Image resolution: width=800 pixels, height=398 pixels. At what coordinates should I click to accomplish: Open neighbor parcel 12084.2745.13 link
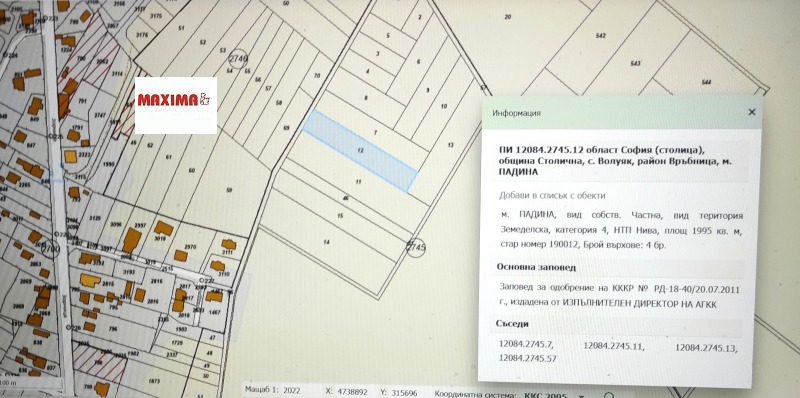pyautogui.click(x=707, y=349)
